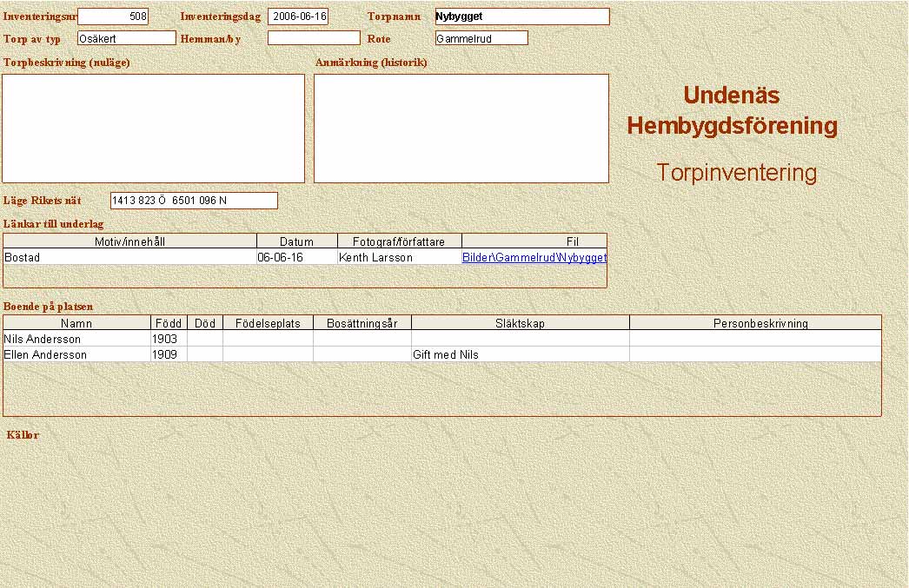Image resolution: width=909 pixels, height=588 pixels.
Task: Click inside the Anmärkning (historik) text area
Action: click(x=461, y=129)
